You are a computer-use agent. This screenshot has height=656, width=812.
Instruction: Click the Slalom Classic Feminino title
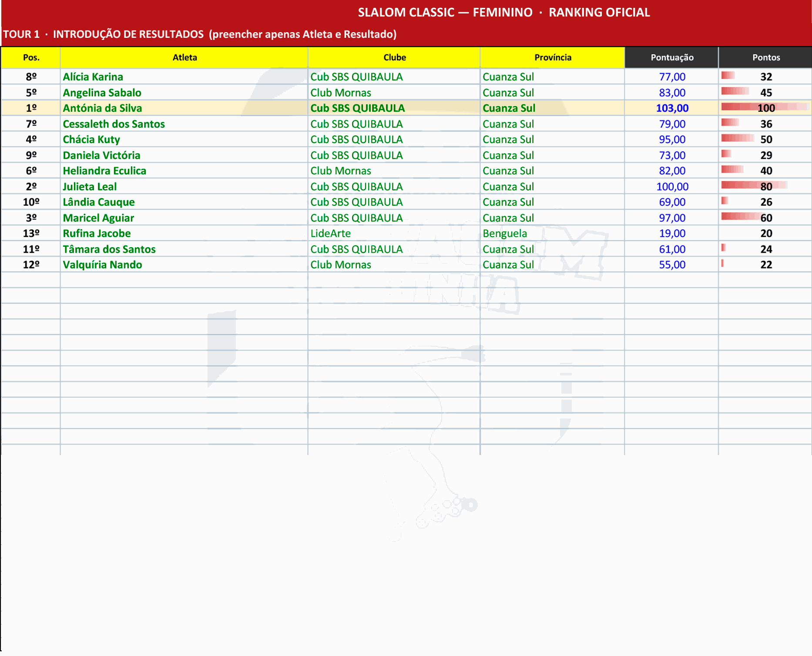(x=504, y=12)
